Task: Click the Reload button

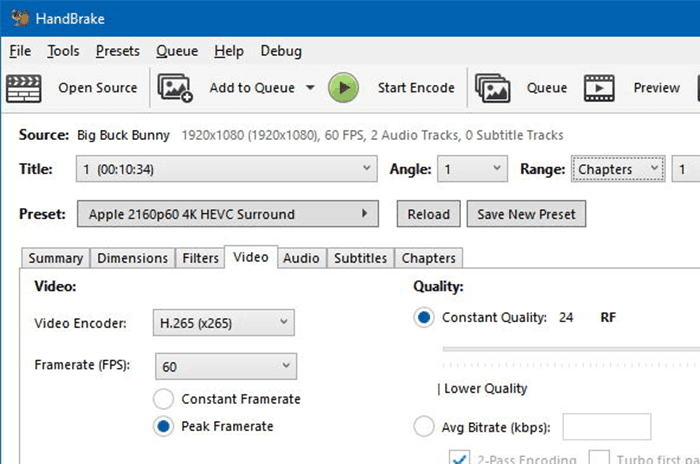Action: [x=430, y=214]
